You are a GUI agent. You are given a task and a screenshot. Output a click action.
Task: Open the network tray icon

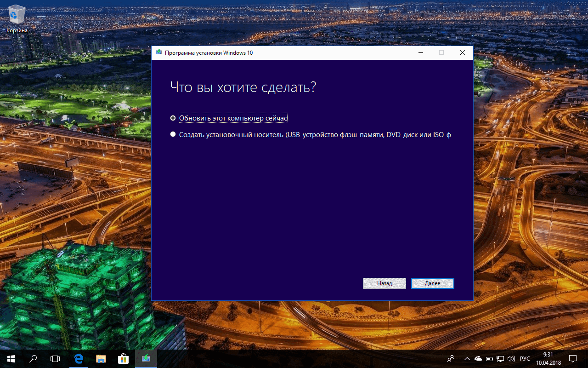tap(500, 359)
